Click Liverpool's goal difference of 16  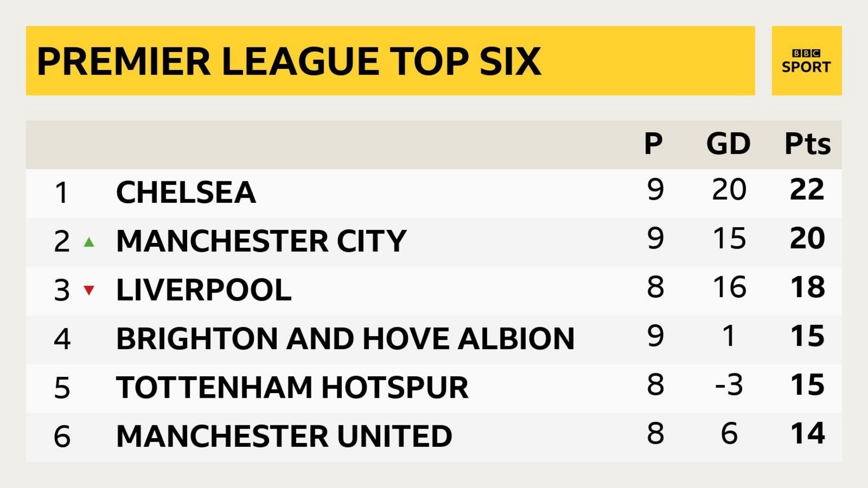[x=729, y=287]
